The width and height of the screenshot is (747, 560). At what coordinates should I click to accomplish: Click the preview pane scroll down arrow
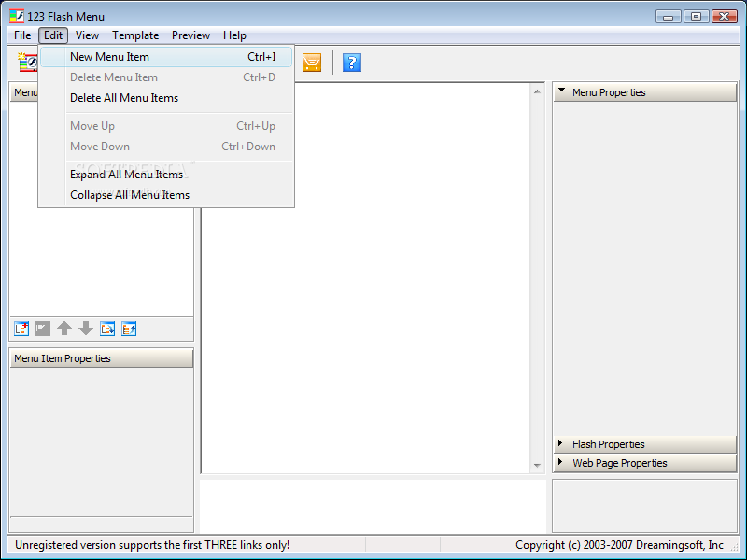point(537,465)
